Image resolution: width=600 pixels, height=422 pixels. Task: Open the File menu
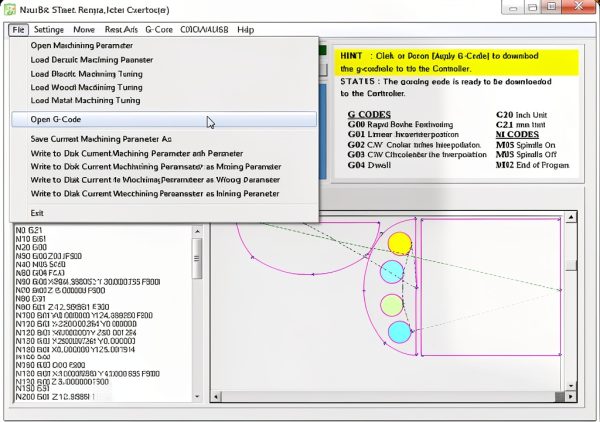click(18, 30)
